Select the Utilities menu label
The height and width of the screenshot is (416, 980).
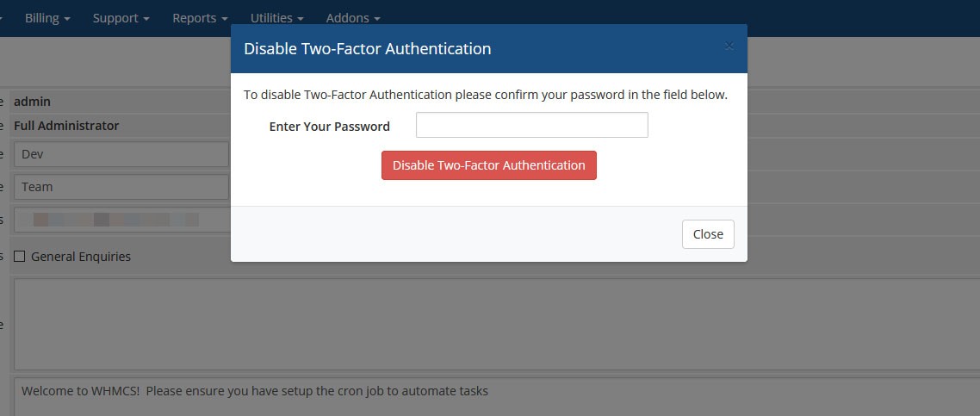click(270, 18)
